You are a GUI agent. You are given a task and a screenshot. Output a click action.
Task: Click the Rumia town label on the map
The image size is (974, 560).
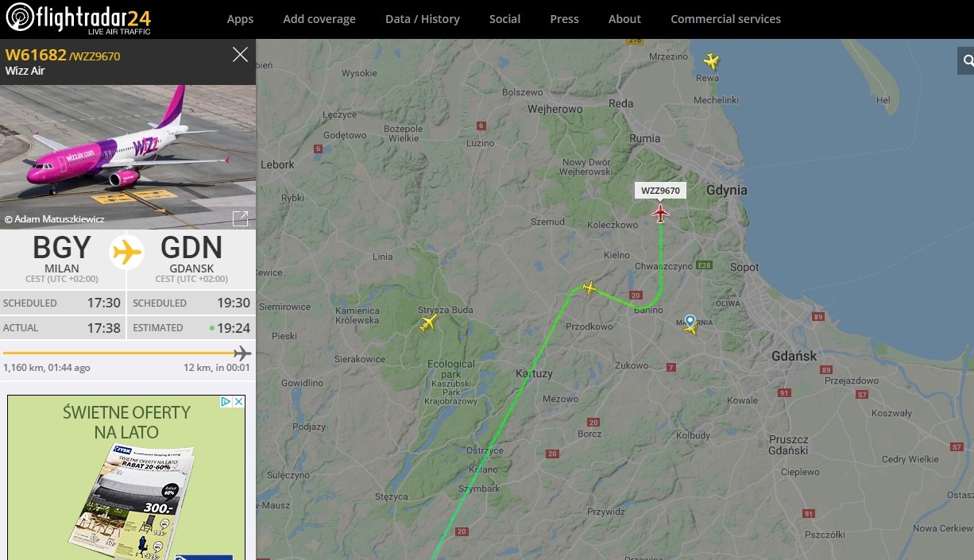[x=644, y=138]
